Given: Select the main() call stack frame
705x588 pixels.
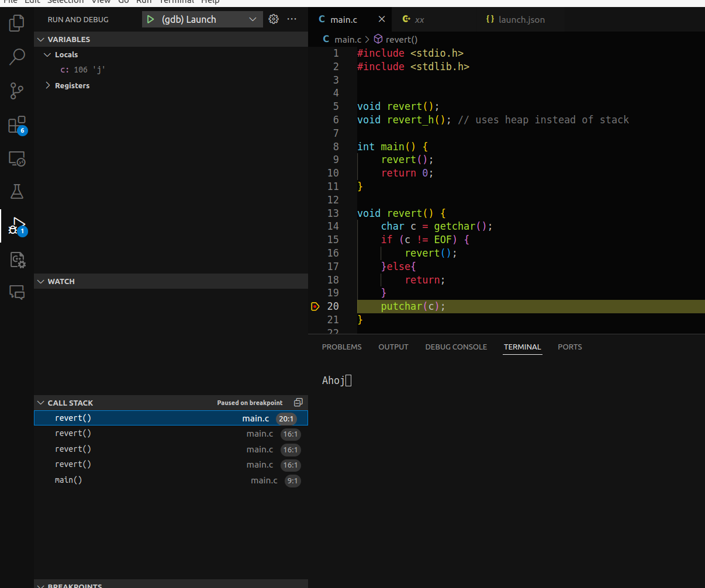Looking at the screenshot, I should pyautogui.click(x=68, y=480).
